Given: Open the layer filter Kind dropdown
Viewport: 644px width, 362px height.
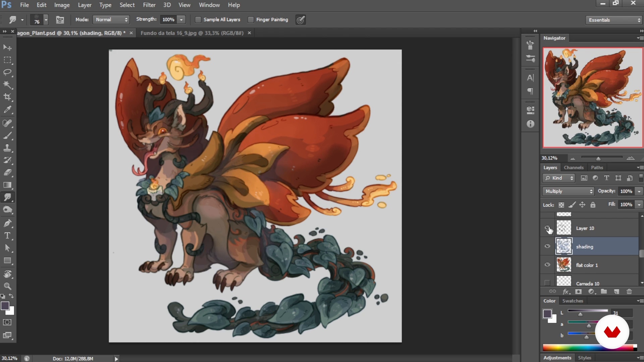Looking at the screenshot, I should [559, 178].
